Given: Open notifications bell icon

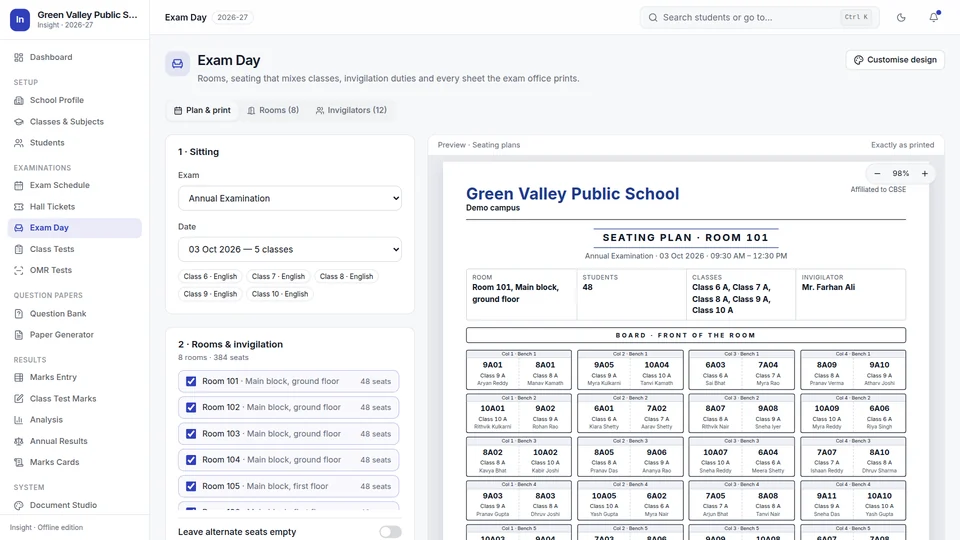Looking at the screenshot, I should pos(934,18).
